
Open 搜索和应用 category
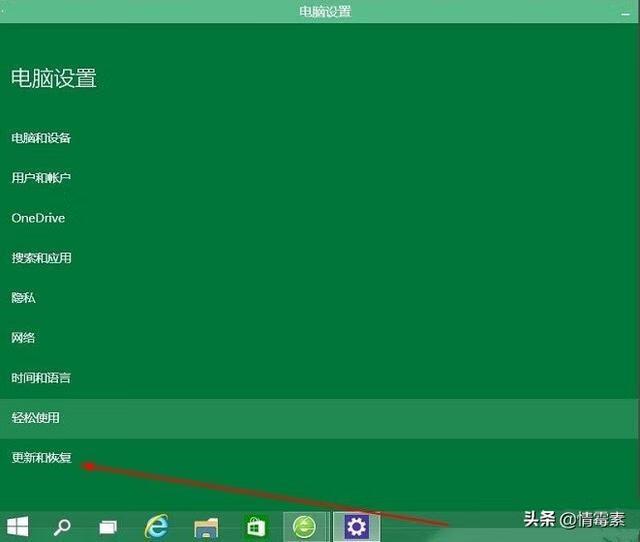tap(41, 258)
